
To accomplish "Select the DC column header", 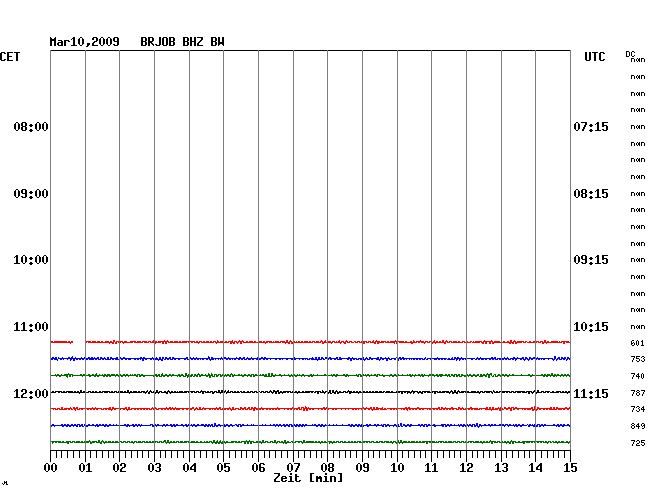I will pyautogui.click(x=630, y=54).
